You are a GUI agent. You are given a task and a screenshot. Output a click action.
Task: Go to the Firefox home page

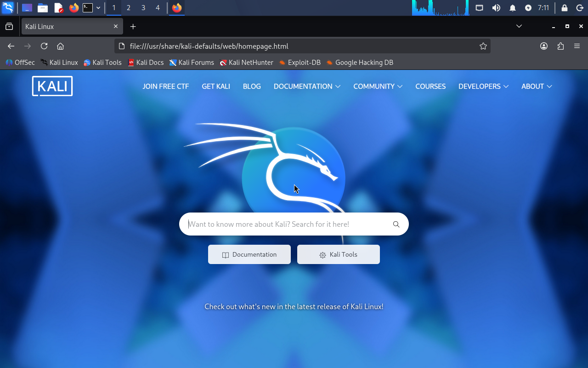pyautogui.click(x=60, y=46)
